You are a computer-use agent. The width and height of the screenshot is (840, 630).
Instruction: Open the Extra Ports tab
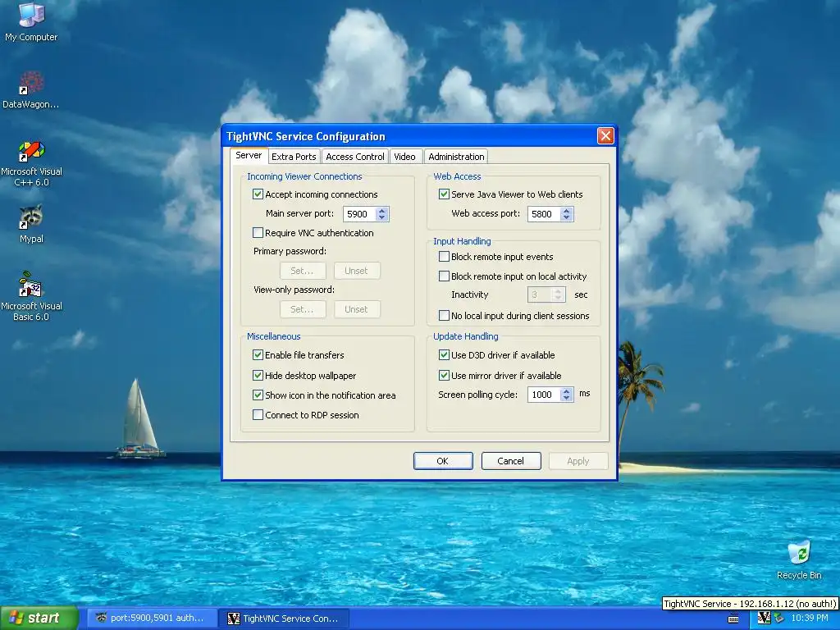pos(294,157)
